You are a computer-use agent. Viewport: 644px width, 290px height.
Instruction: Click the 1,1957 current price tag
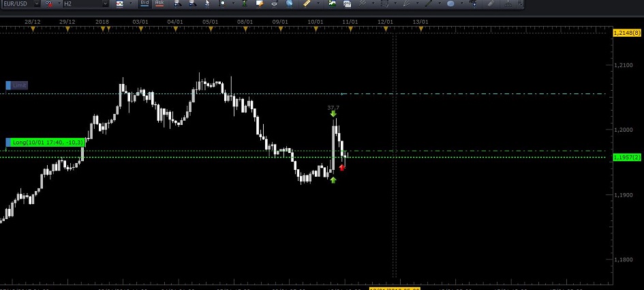tap(627, 158)
